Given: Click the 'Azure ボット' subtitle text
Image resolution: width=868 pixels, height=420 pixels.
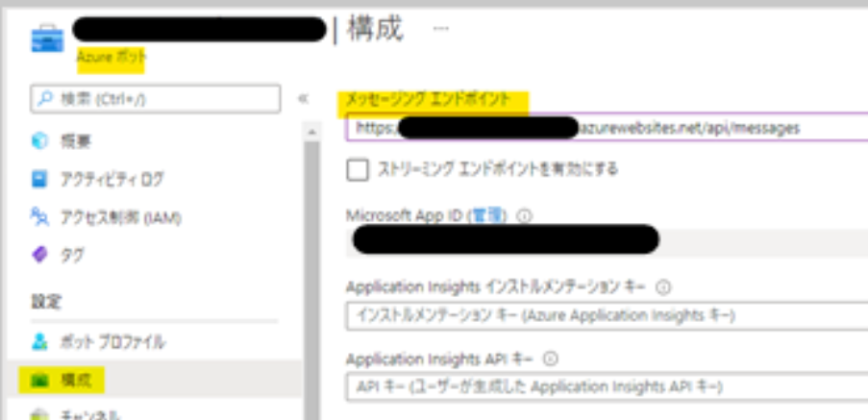Looking at the screenshot, I should [112, 57].
